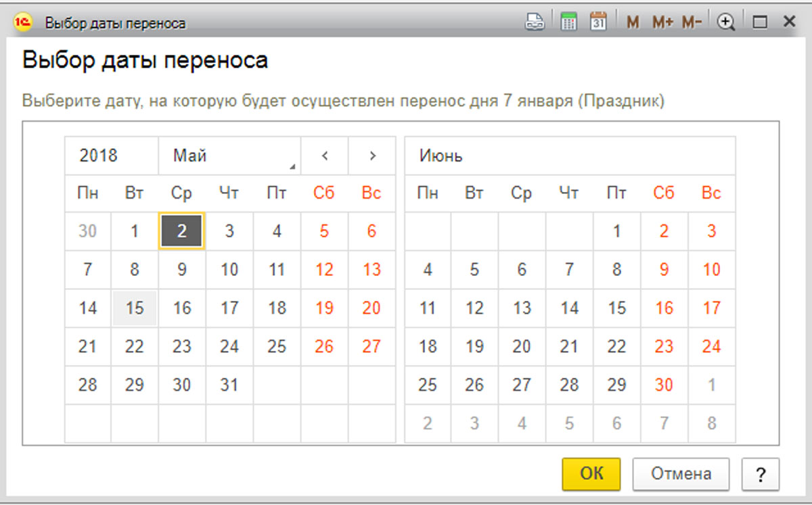812x505 pixels.
Task: Select Sunday May 6
Action: click(x=371, y=231)
